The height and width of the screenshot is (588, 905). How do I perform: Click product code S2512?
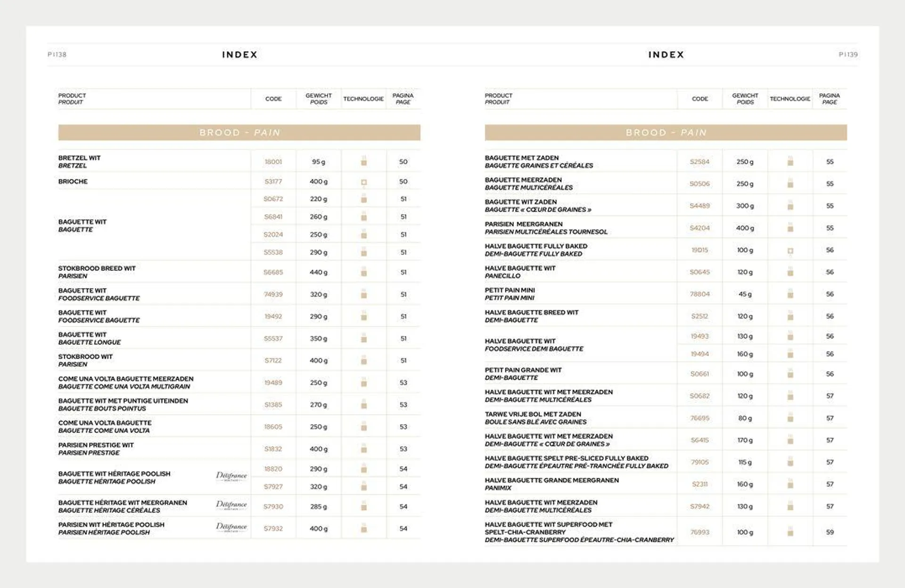[700, 316]
